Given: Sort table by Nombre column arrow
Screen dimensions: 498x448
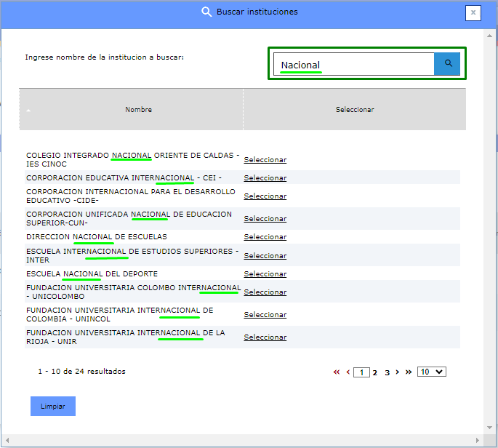Looking at the screenshot, I should pyautogui.click(x=28, y=111).
